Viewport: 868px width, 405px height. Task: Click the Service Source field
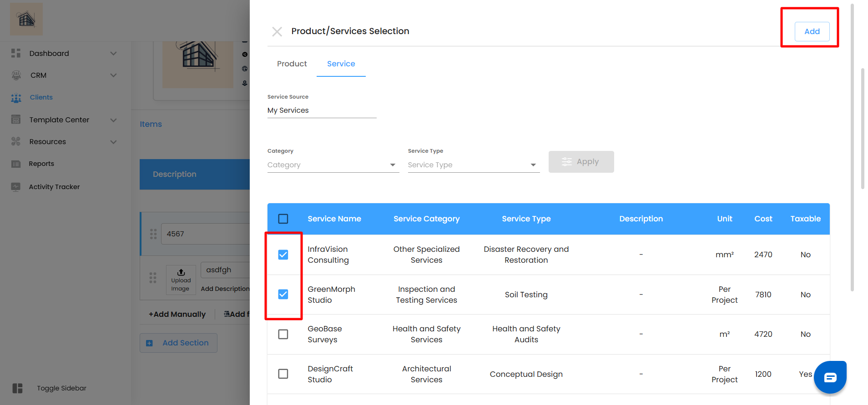[321, 110]
